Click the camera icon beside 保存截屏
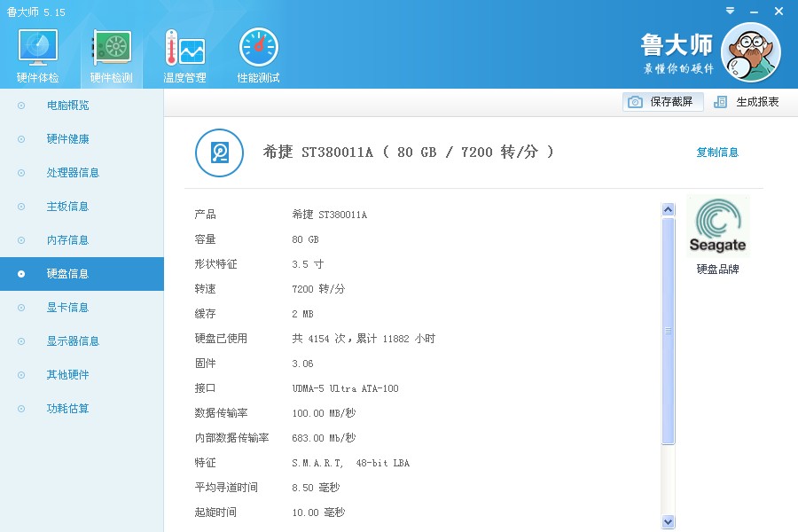Screen dimensions: 798x532 click(635, 102)
